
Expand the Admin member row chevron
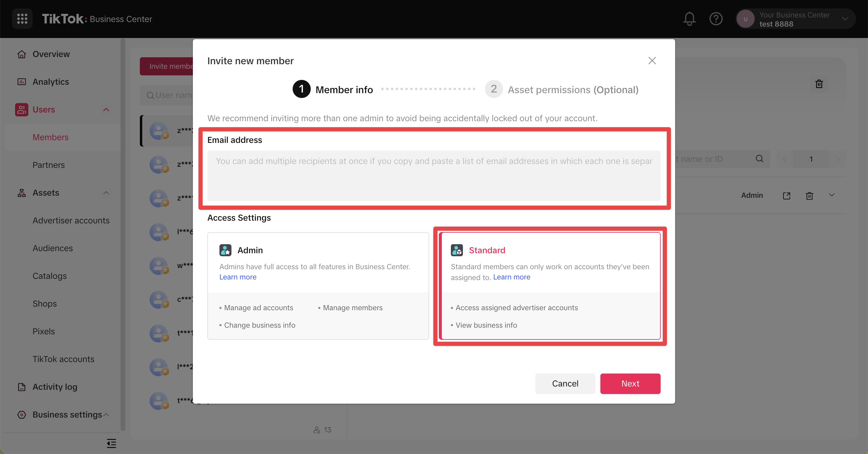pos(832,195)
